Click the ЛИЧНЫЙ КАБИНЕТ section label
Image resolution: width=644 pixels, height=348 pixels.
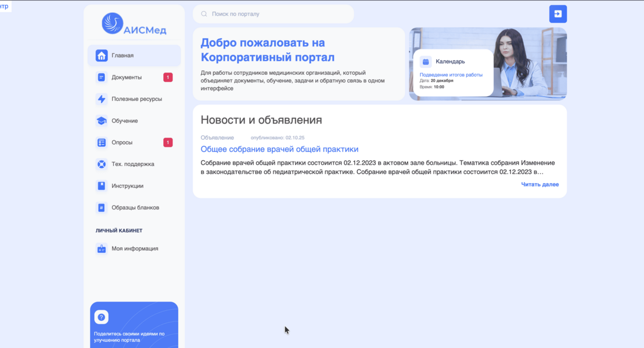119,231
